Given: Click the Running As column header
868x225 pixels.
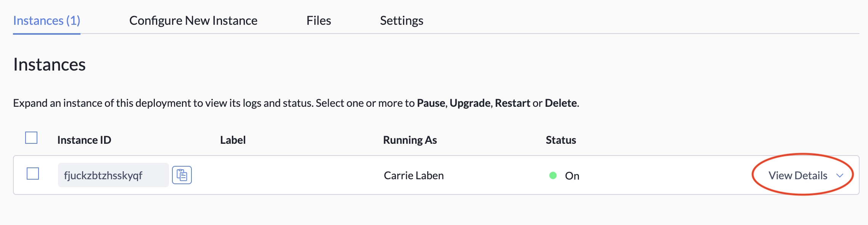Looking at the screenshot, I should [x=410, y=140].
